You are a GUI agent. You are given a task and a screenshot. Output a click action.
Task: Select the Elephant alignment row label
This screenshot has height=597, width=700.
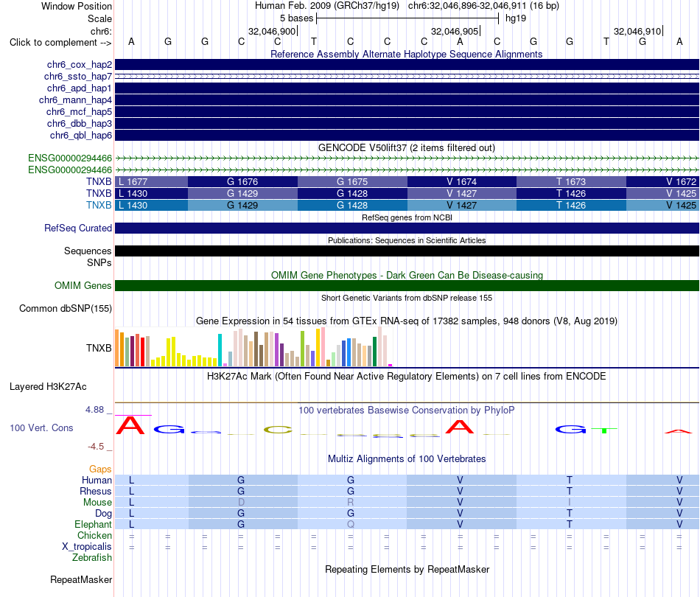(93, 524)
